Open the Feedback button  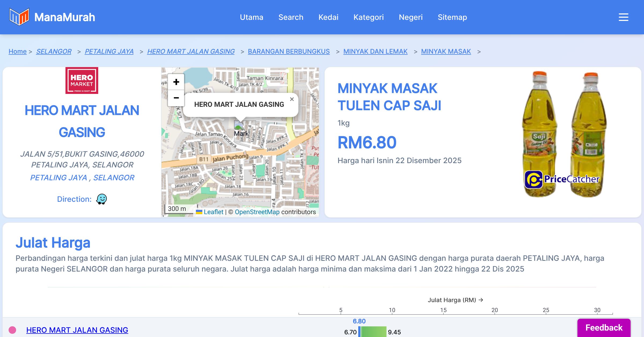[x=604, y=328]
